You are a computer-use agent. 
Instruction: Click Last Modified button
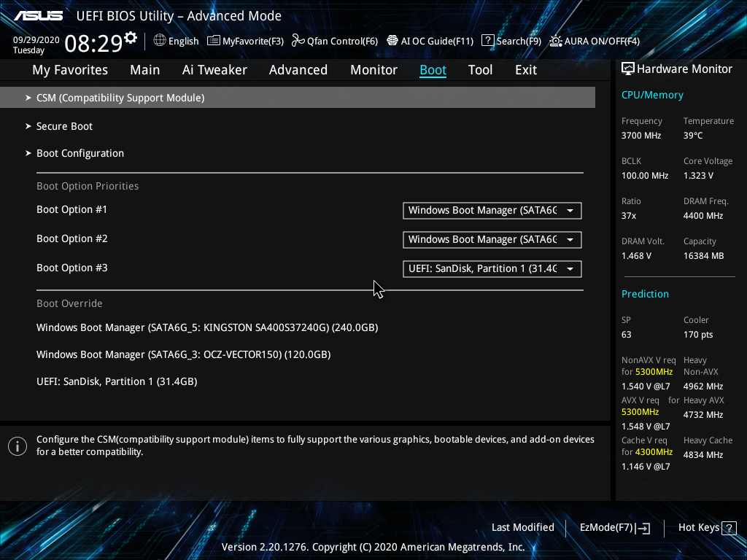point(522,528)
